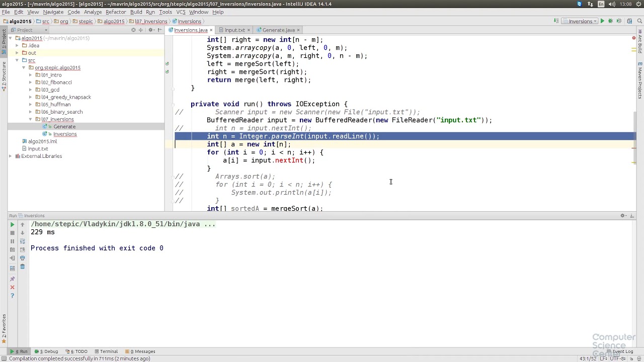Image resolution: width=644 pixels, height=362 pixels.
Task: Close the Run tab with red X icon
Action: (x=12, y=287)
